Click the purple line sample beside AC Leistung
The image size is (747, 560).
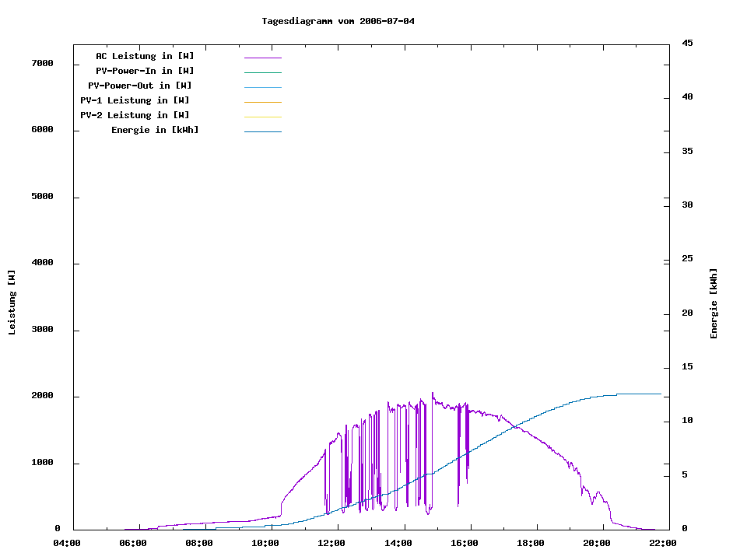pyautogui.click(x=262, y=58)
